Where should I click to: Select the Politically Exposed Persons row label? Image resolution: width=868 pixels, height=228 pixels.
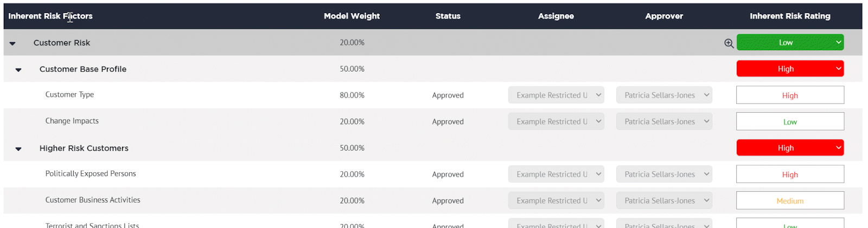pyautogui.click(x=91, y=174)
